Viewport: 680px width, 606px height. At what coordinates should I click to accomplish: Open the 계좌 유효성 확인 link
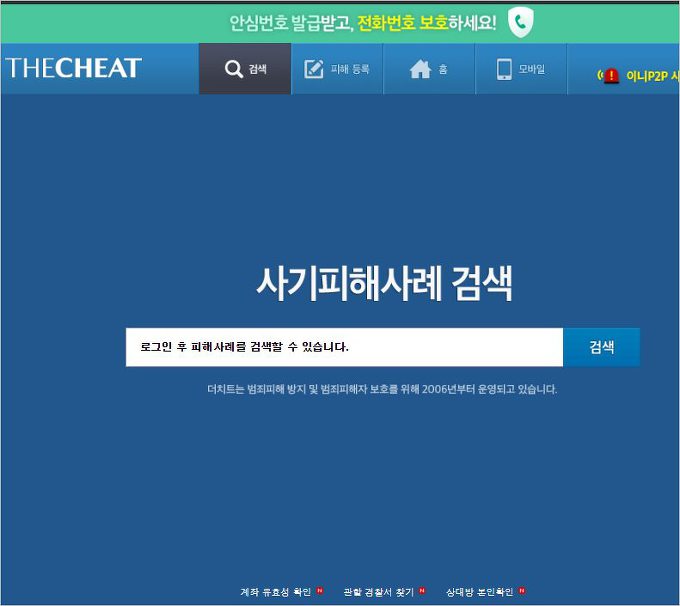275,592
